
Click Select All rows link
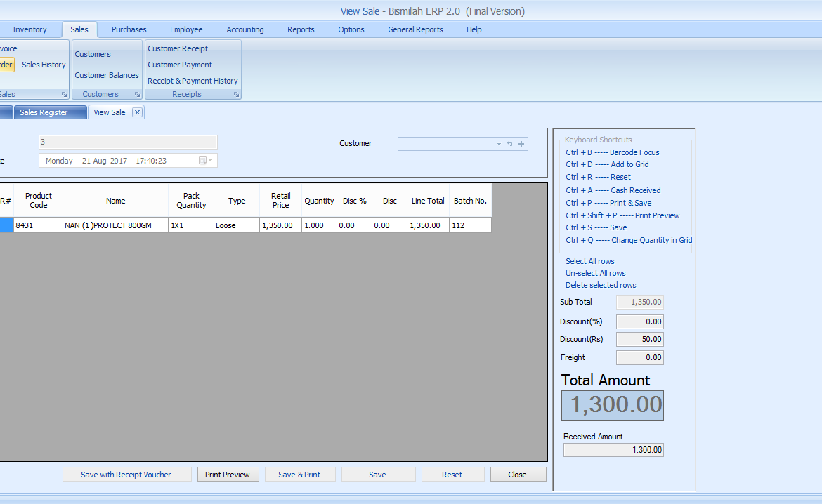coord(590,261)
